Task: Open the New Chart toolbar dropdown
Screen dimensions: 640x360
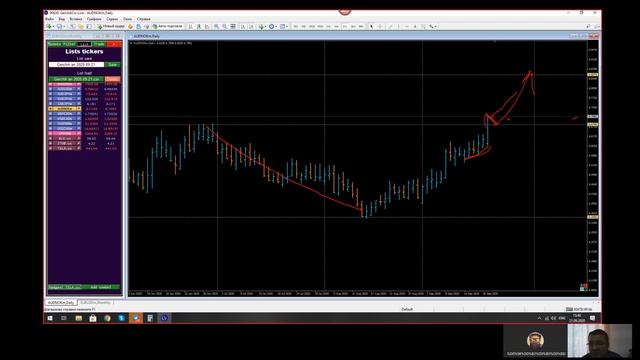Action: tap(50, 27)
